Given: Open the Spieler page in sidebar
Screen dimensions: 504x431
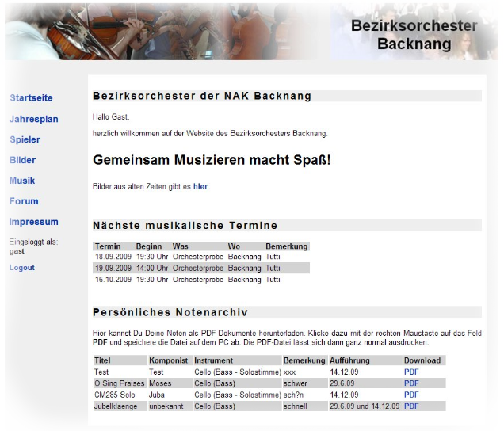Looking at the screenshot, I should pos(25,139).
